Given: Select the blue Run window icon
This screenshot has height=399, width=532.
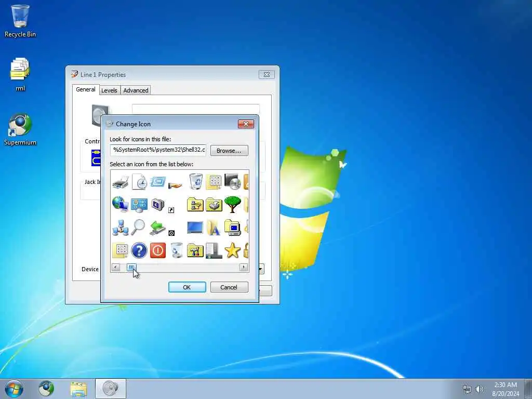Looking at the screenshot, I should click(158, 181).
